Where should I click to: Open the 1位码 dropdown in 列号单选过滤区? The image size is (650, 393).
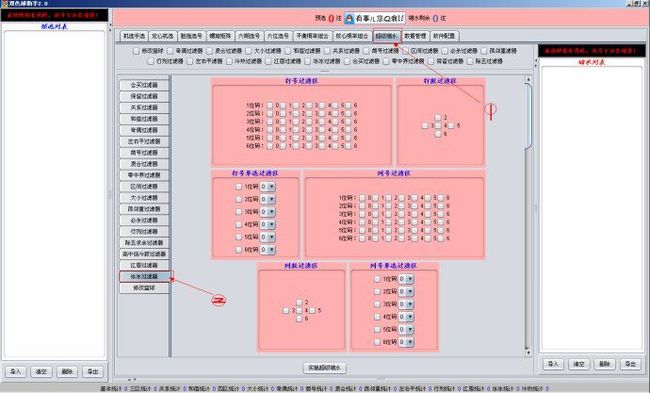click(x=406, y=279)
